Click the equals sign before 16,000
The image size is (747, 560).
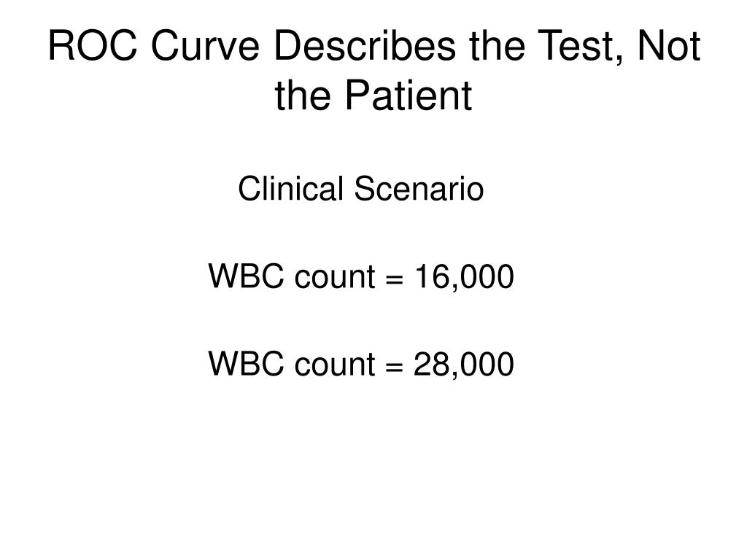click(395, 279)
